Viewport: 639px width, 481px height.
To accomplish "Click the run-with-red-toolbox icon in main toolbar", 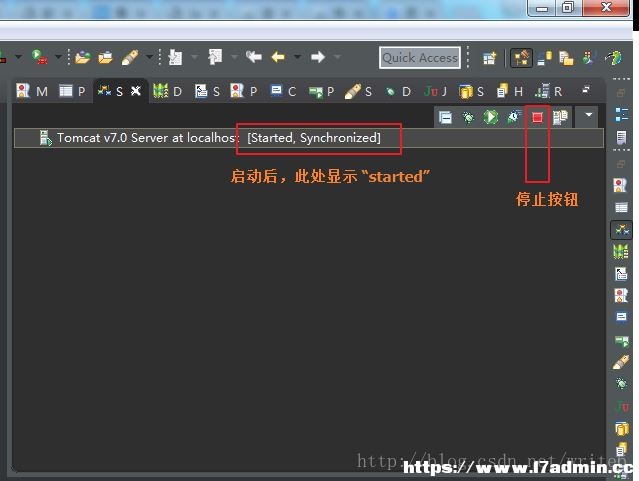I will tap(40, 57).
